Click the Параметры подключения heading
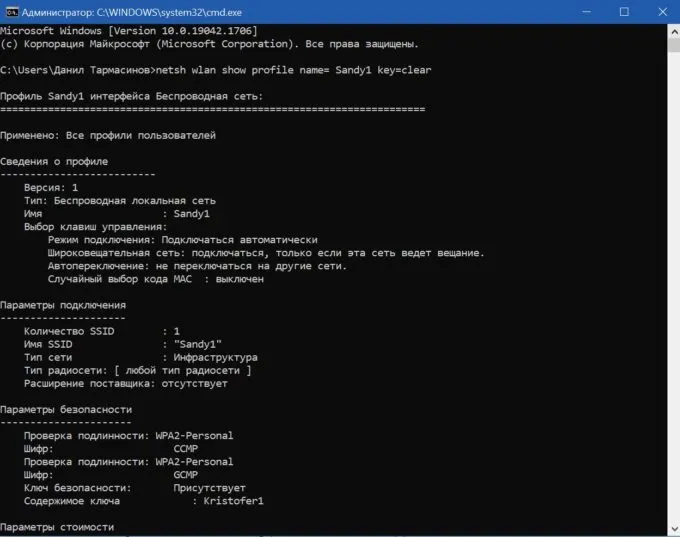The width and height of the screenshot is (680, 537). 63,305
